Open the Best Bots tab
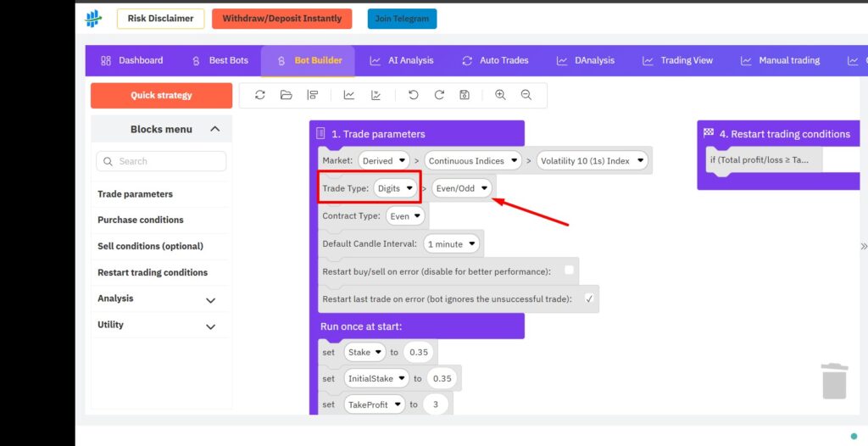Screen dimensions: 868x446 [x=220, y=60]
